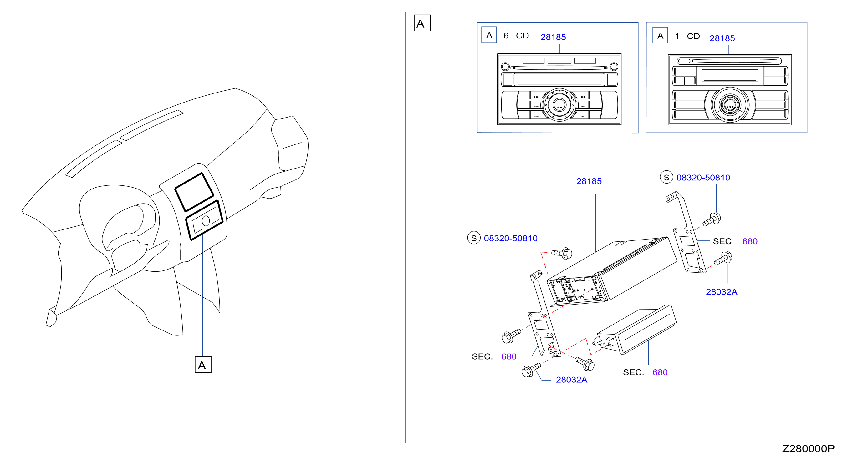The height and width of the screenshot is (464, 868).
Task: Open screw part 08320-50810 at upper right
Action: (703, 178)
